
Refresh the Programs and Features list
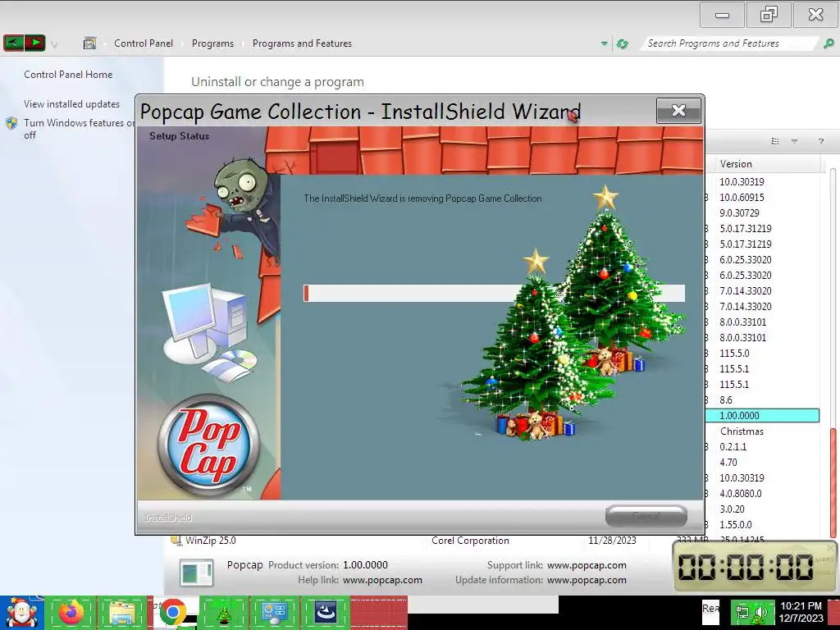pos(622,44)
